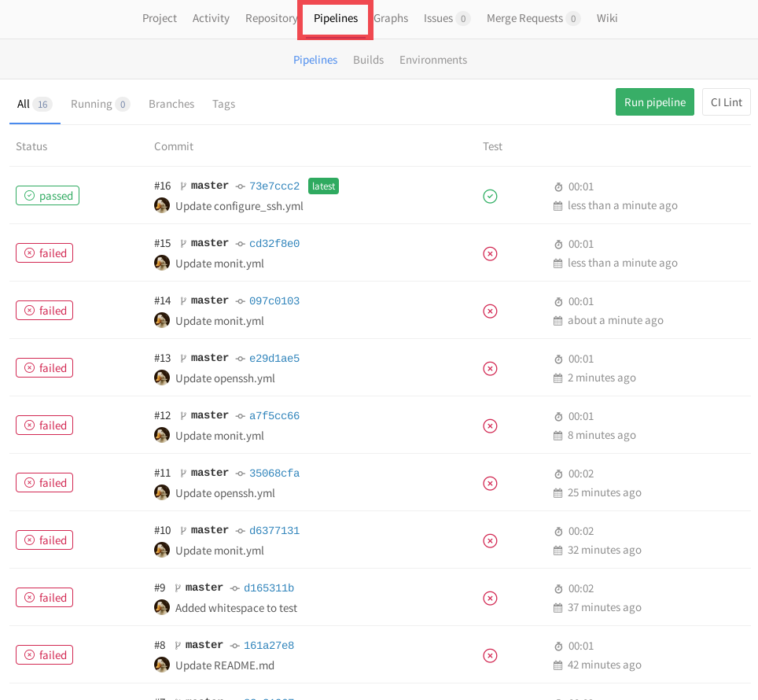This screenshot has width=758, height=700.
Task: Go to Graphs in the top navigation
Action: pyautogui.click(x=391, y=17)
